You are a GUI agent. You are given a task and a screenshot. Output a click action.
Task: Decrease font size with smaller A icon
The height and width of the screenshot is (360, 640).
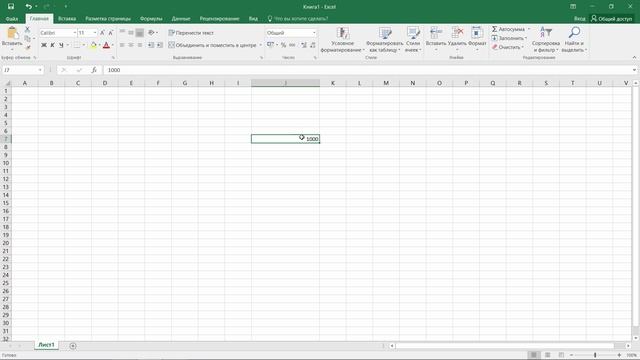[x=111, y=33]
